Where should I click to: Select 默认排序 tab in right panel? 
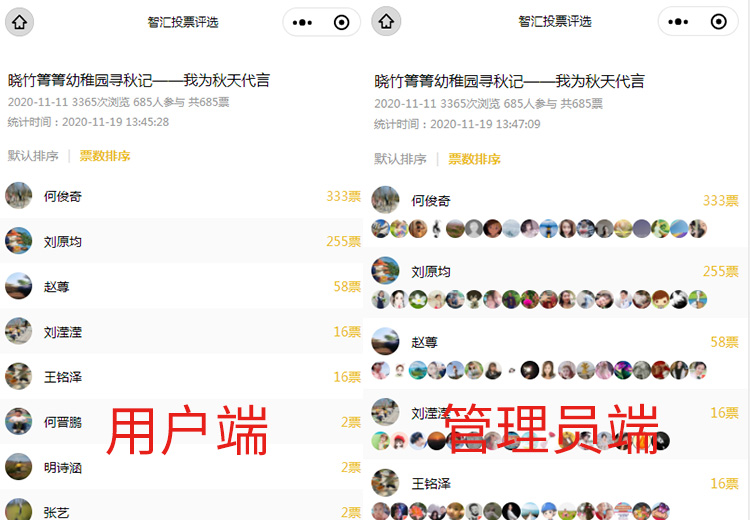[x=400, y=159]
